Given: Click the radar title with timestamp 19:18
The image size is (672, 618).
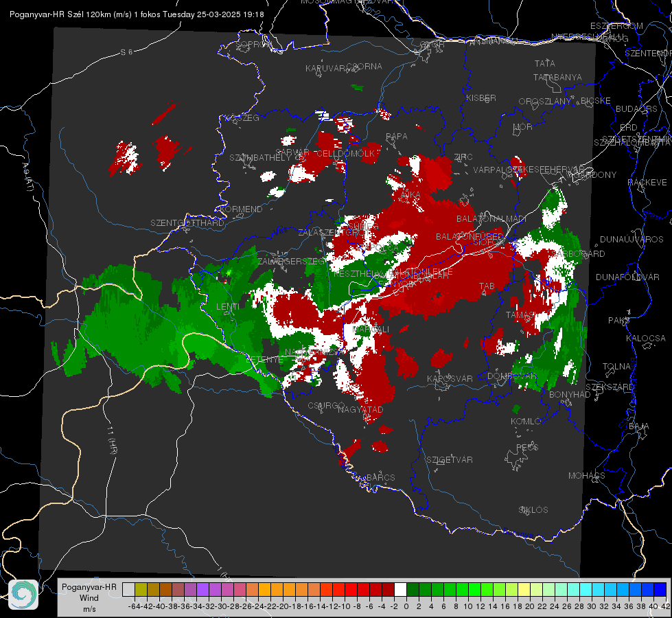Looking at the screenshot, I should pos(137,14).
